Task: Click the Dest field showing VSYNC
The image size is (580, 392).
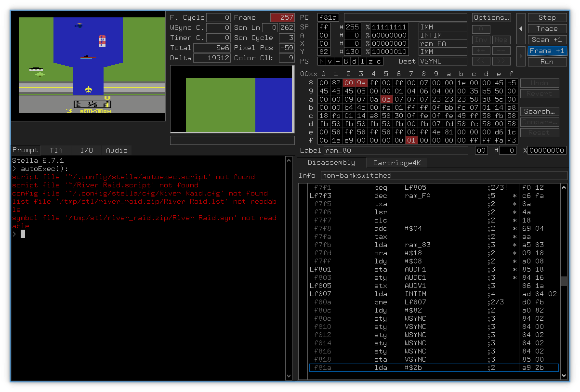Action: pos(443,61)
